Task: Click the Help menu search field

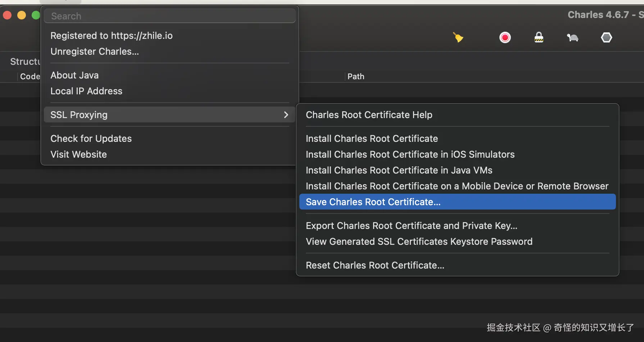Action: [x=170, y=16]
